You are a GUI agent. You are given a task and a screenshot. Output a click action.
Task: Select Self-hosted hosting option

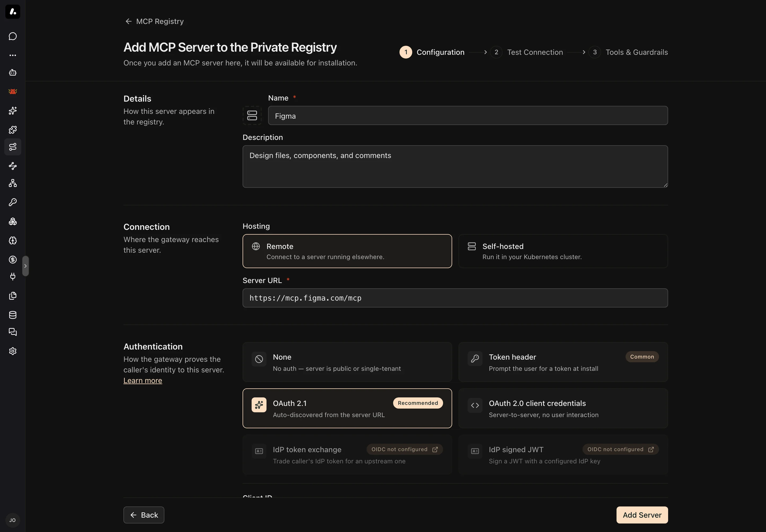563,251
